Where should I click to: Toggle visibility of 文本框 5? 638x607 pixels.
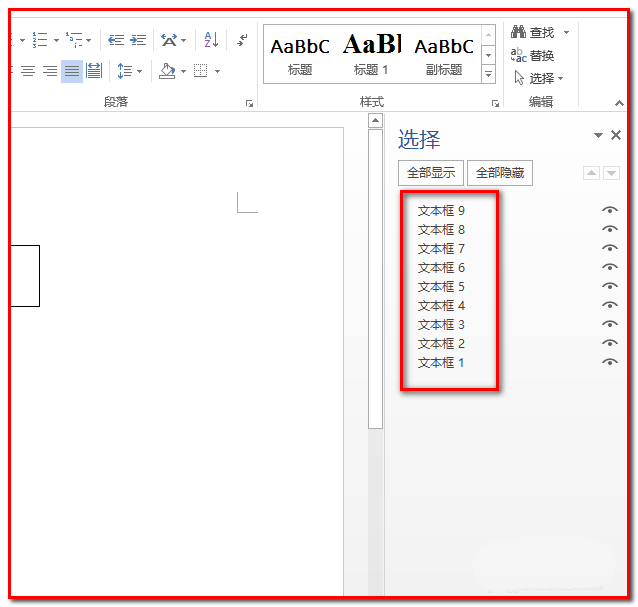coord(609,287)
